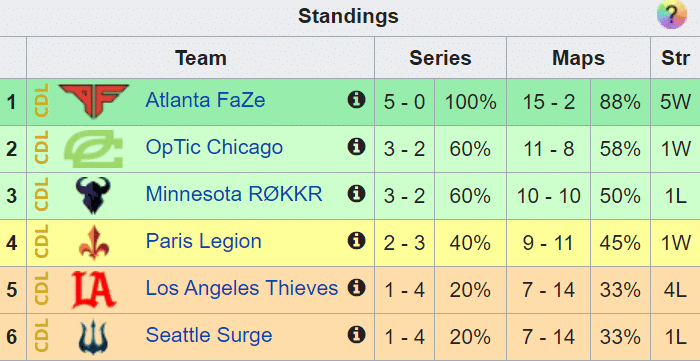Open the Seattle Surge team link

point(209,336)
